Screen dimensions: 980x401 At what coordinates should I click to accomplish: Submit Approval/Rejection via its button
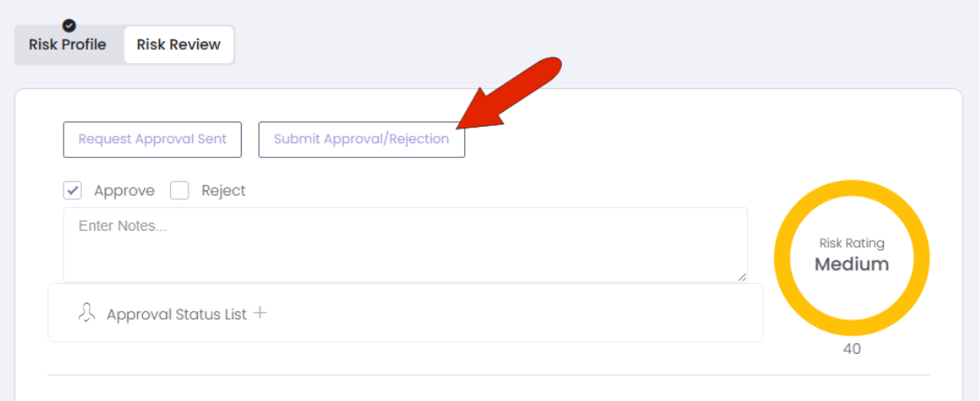coord(361,140)
